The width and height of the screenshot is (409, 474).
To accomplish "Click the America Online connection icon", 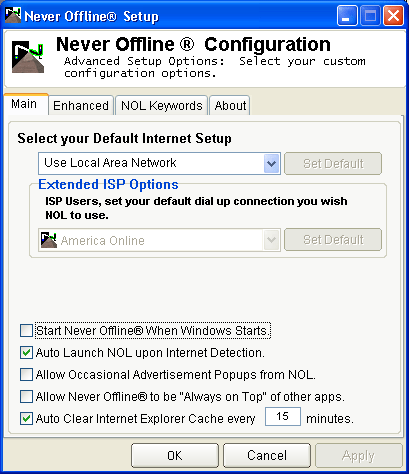I will pyautogui.click(x=49, y=240).
